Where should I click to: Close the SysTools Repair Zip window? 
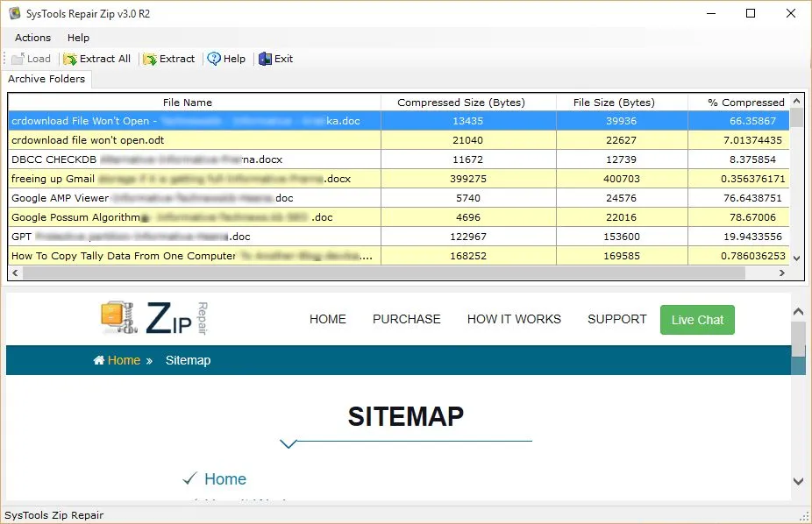tap(791, 13)
